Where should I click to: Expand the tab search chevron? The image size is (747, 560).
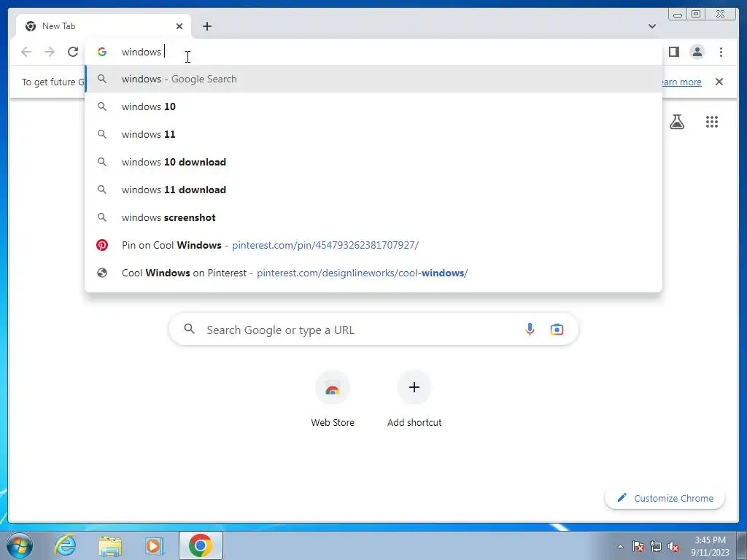[x=651, y=26]
